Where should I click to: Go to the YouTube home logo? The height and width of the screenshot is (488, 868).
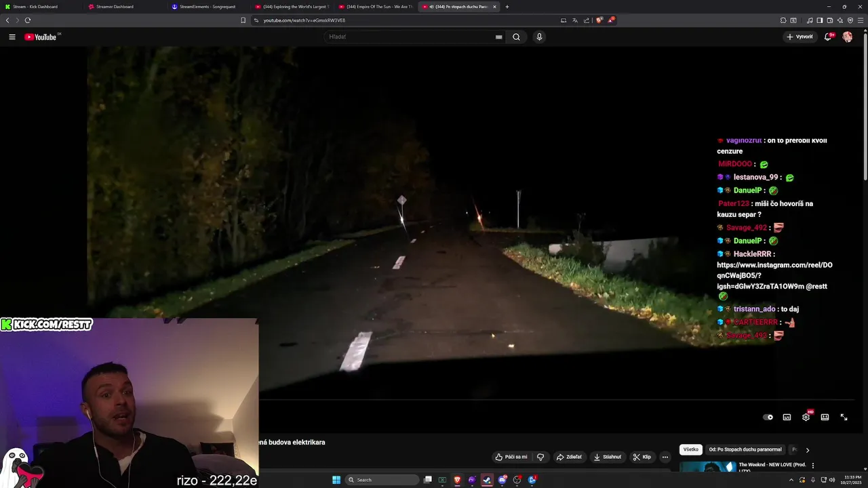pyautogui.click(x=42, y=37)
